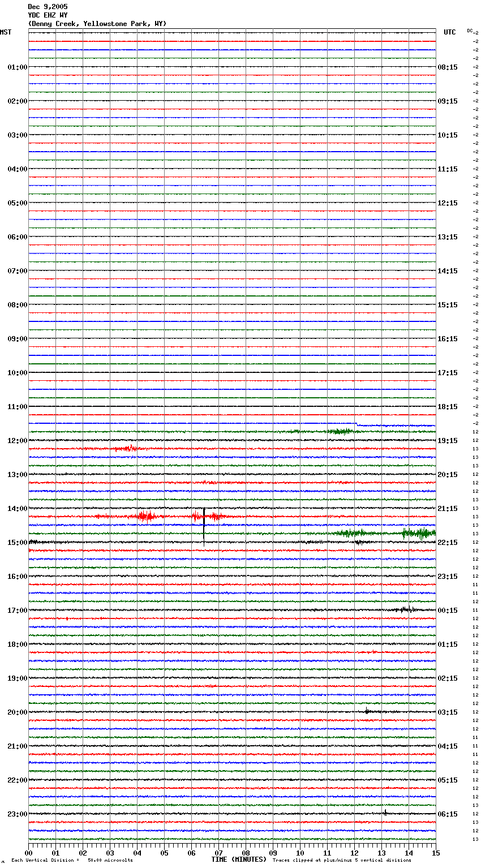Click the '08:15' UTC time label
The height and width of the screenshot is (868, 481).
pos(448,67)
